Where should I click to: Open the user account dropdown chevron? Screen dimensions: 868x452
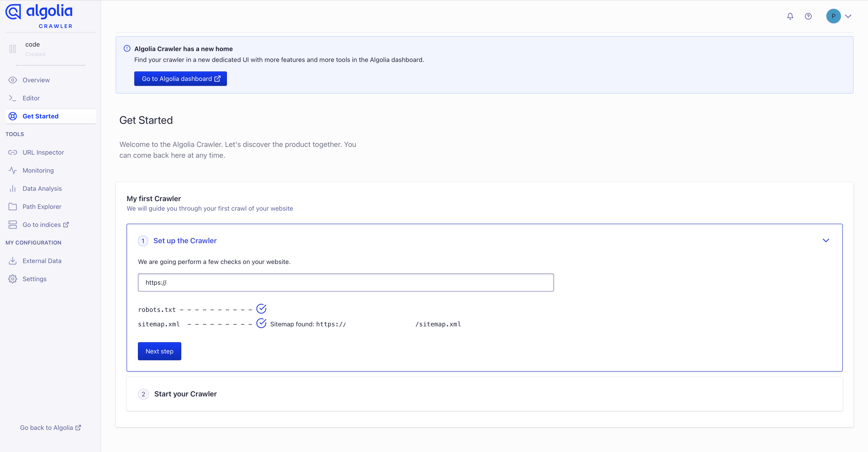[x=848, y=16]
